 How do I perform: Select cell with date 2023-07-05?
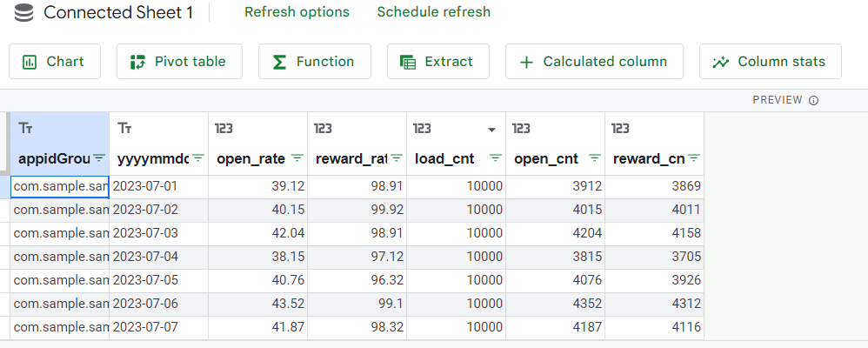coord(159,281)
